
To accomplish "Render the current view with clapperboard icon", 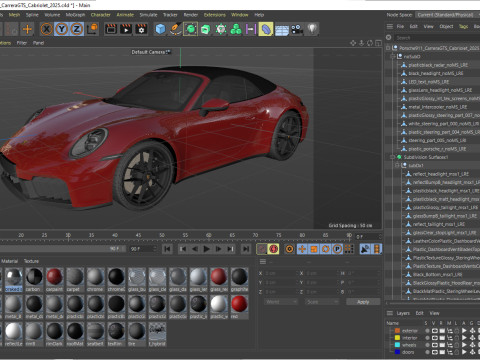I will (111, 29).
